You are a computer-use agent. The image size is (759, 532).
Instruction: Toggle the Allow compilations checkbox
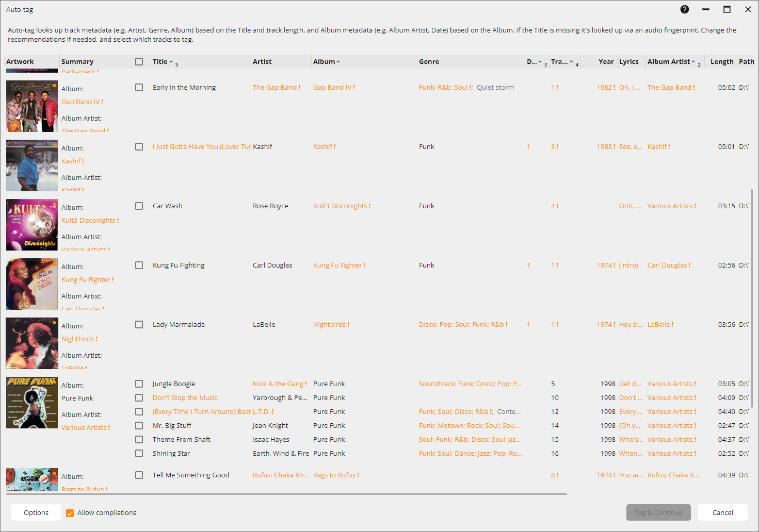[x=70, y=513]
